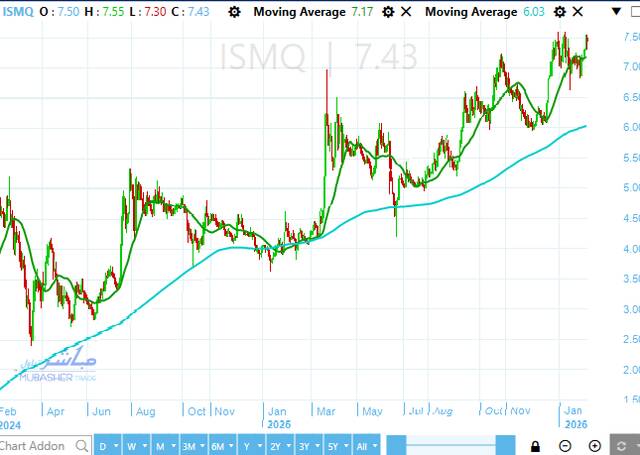Switch to the 3M time range
Screen dimensions: 640x455
pos(190,446)
